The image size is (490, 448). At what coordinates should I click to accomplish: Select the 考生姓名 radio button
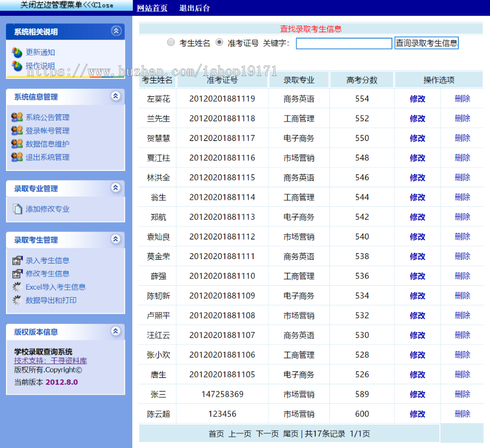(x=171, y=42)
